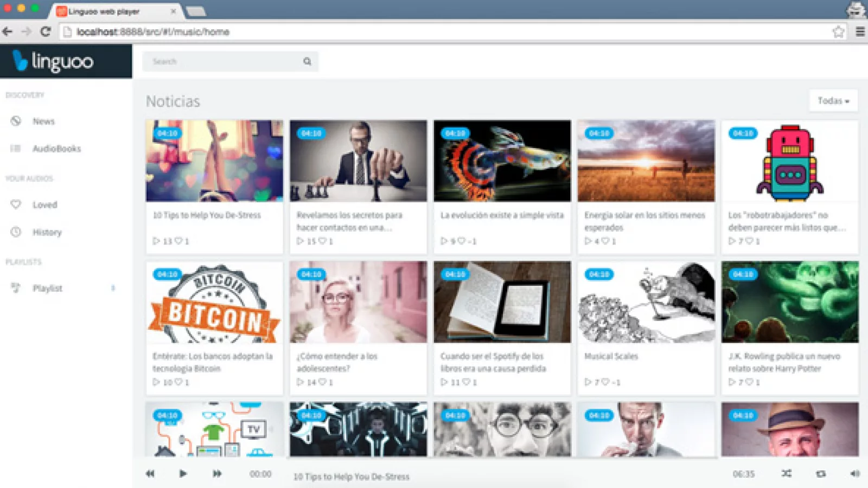Skip to the previous track
This screenshot has width=868, height=488.
point(150,473)
